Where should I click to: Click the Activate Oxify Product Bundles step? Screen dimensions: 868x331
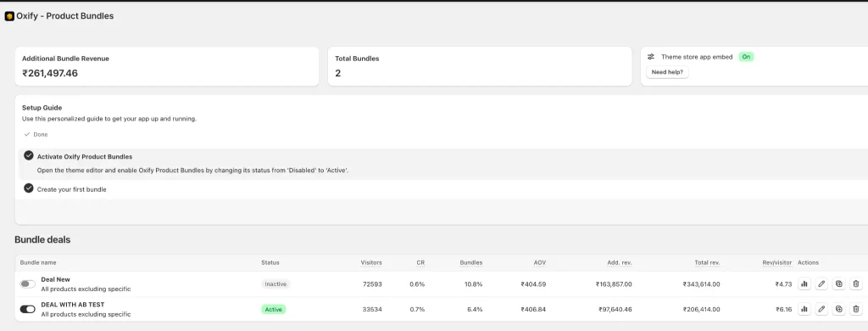point(85,156)
